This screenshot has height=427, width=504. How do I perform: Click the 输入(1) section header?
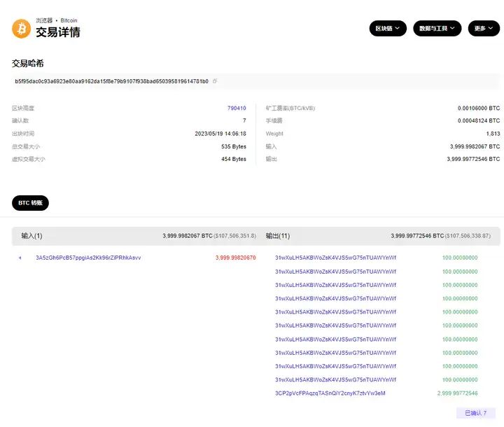(x=31, y=236)
